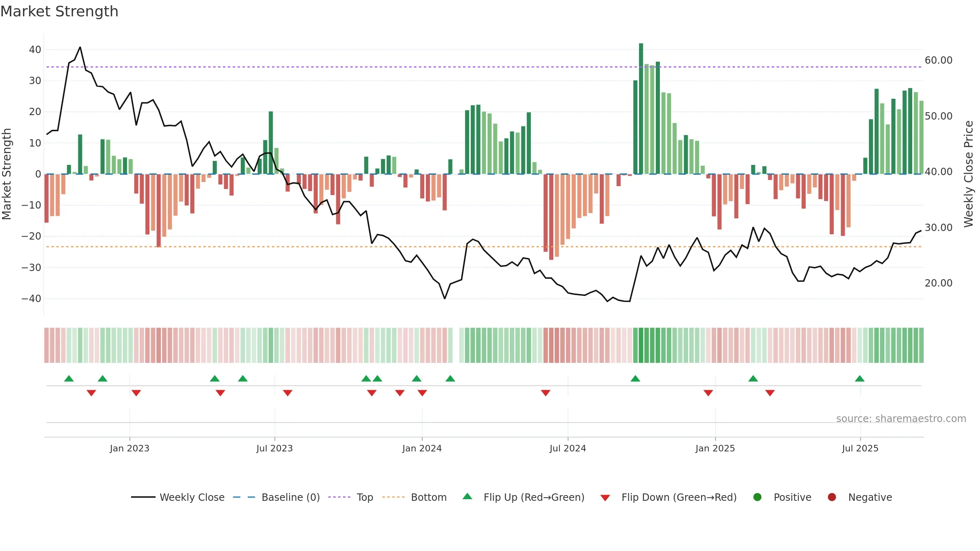Click the Jul 2025 axis label
The width and height of the screenshot is (980, 551).
860,448
